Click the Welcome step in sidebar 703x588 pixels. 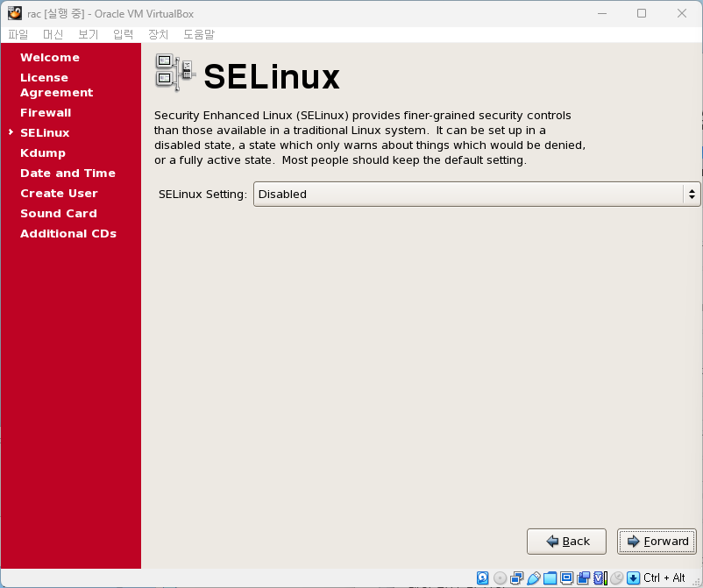(x=50, y=57)
